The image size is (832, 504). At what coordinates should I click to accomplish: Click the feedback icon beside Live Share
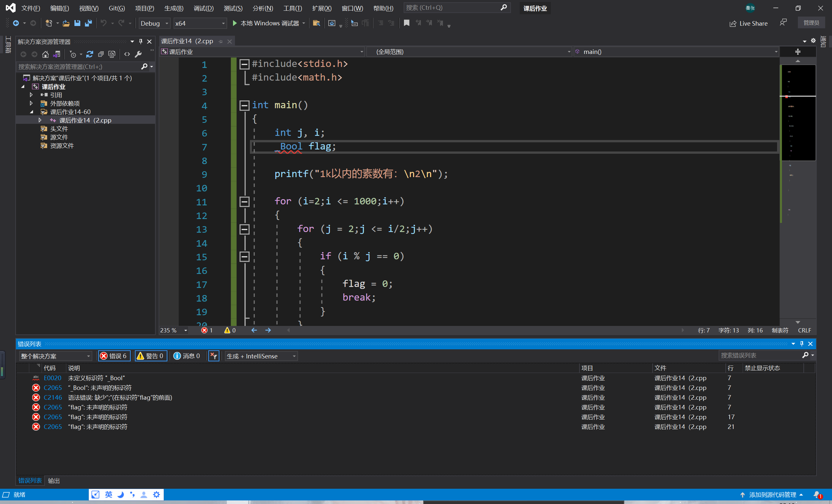pyautogui.click(x=783, y=23)
